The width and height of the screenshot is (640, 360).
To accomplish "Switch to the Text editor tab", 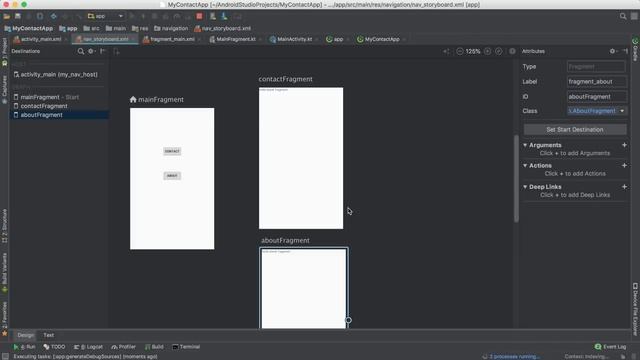I will pyautogui.click(x=49, y=335).
